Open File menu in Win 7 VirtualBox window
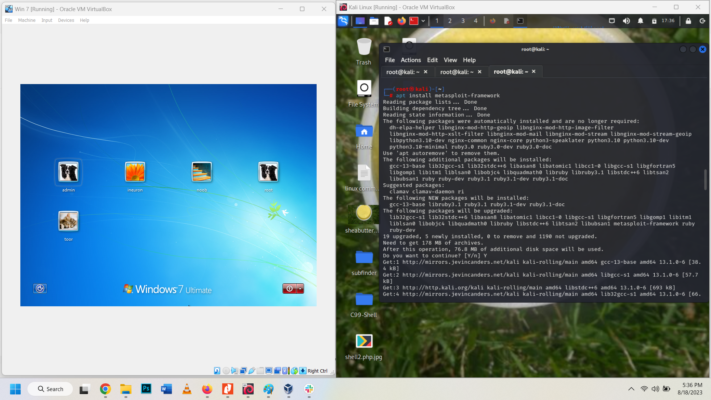Image resolution: width=711 pixels, height=400 pixels. 8,20
